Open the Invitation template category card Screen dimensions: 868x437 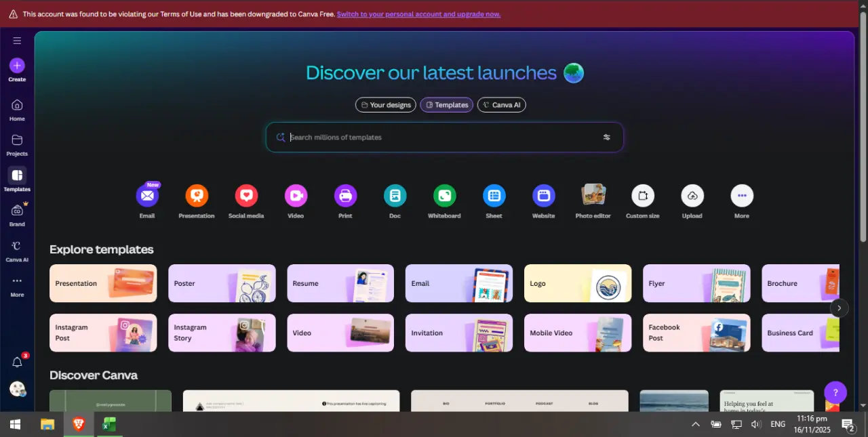click(x=459, y=333)
